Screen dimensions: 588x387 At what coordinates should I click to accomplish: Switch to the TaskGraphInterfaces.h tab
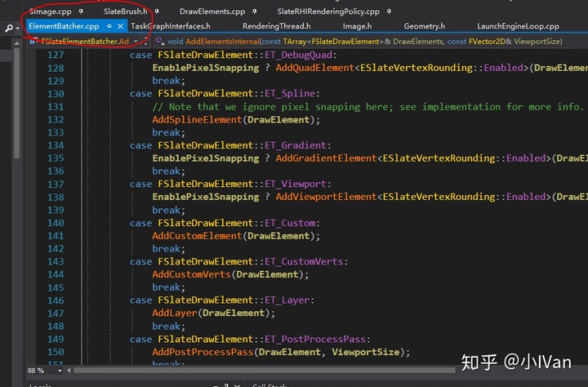[x=170, y=26]
